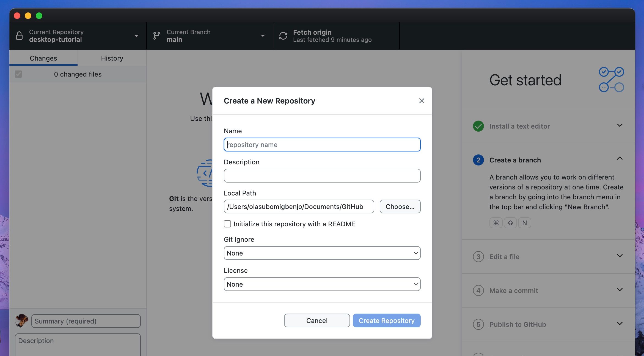
Task: Switch to the Changes tab
Action: (x=43, y=58)
